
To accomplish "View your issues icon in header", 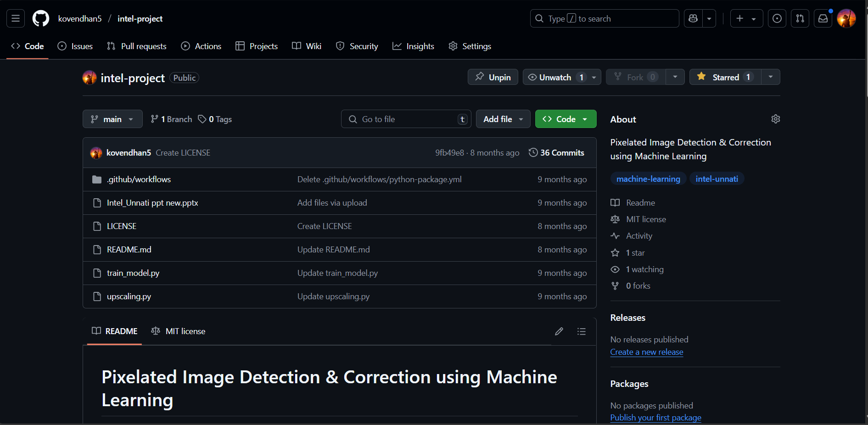I will [777, 18].
